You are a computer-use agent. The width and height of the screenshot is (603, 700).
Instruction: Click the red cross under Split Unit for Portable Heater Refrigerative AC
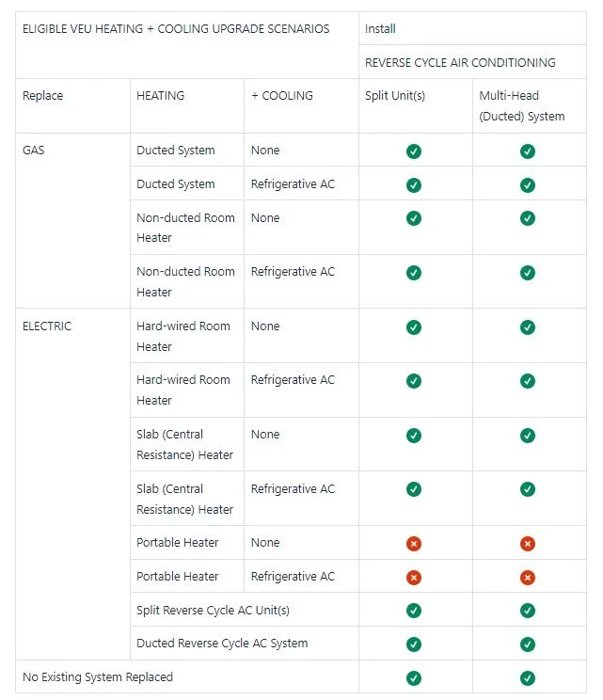414,578
